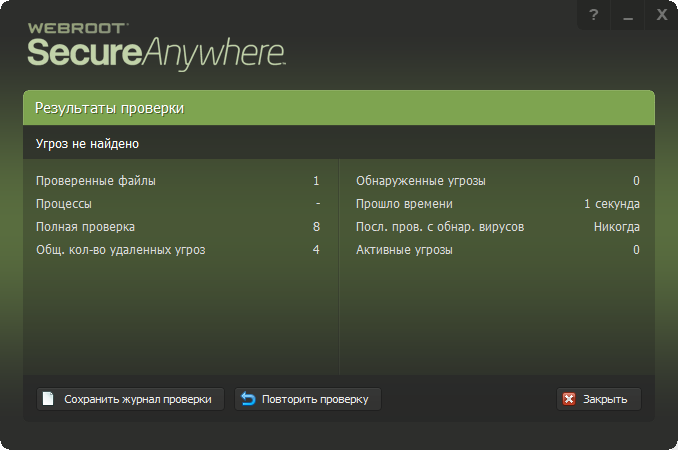Click the document icon on Сохранить журнал проверки

pos(48,399)
